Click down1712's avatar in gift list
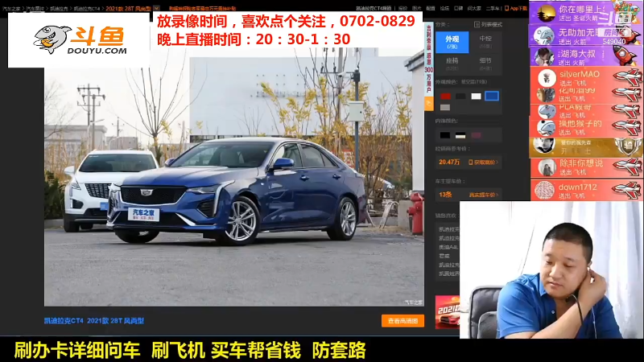 pos(545,190)
